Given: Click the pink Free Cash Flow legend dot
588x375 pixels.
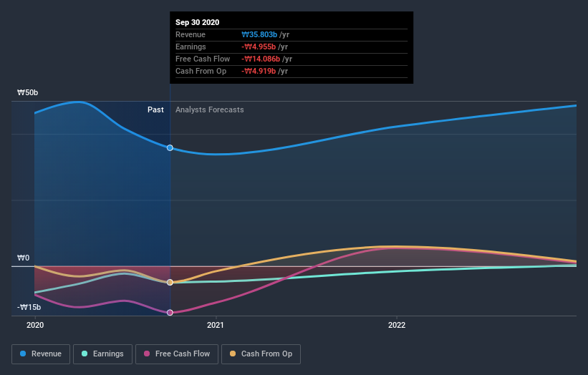Looking at the screenshot, I should click(147, 354).
